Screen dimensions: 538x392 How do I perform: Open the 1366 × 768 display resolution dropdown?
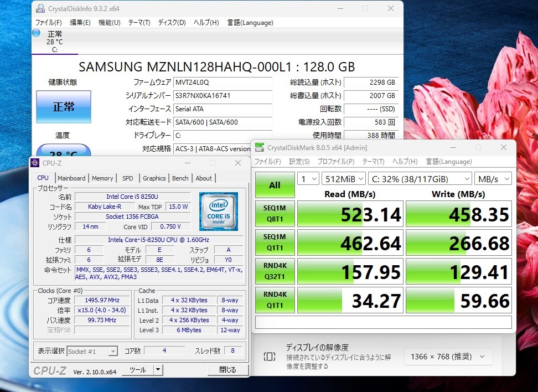[448, 357]
